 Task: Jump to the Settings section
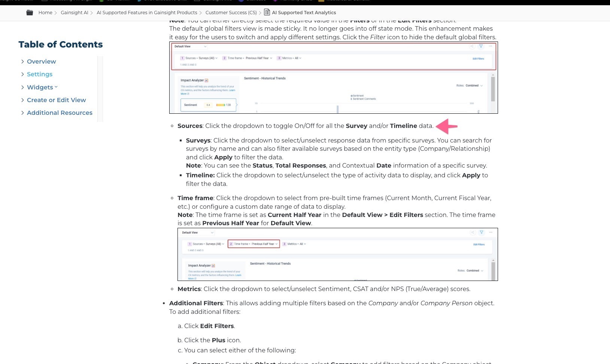coord(40,74)
